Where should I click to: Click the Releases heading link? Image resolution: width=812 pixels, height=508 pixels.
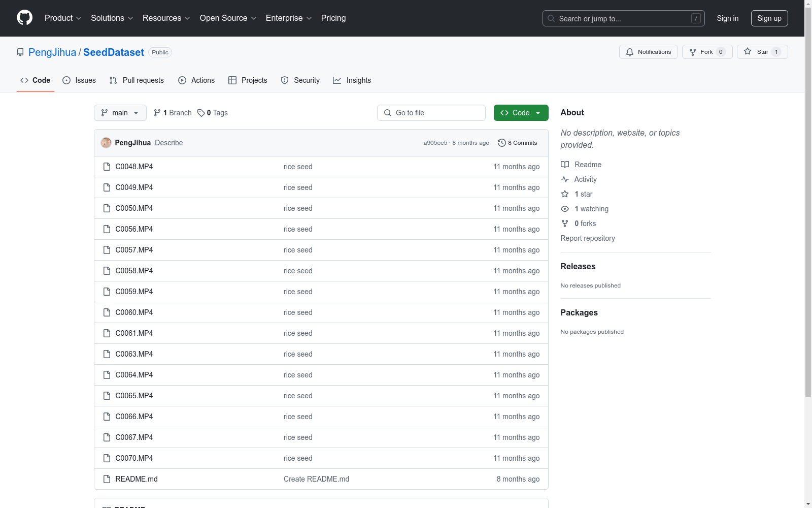tap(578, 266)
